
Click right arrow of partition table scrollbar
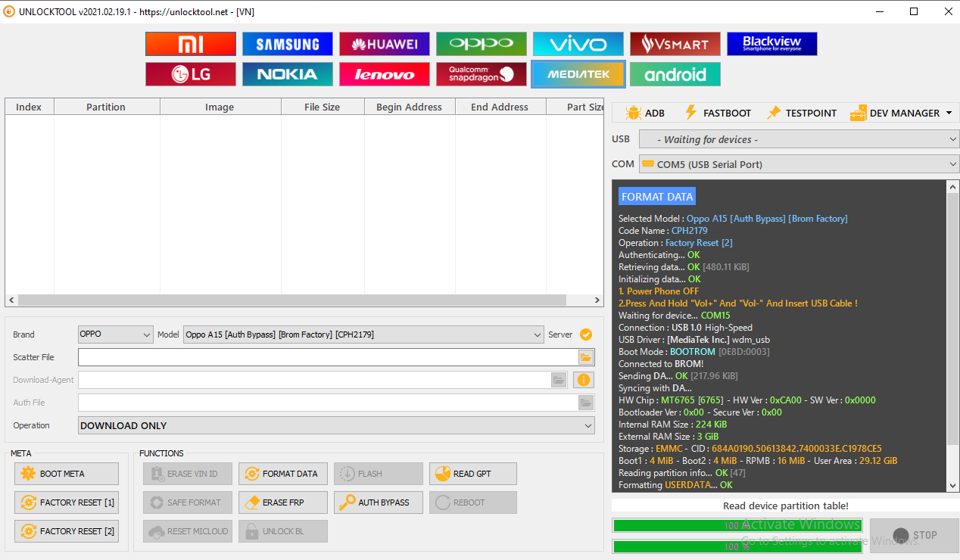click(x=598, y=300)
